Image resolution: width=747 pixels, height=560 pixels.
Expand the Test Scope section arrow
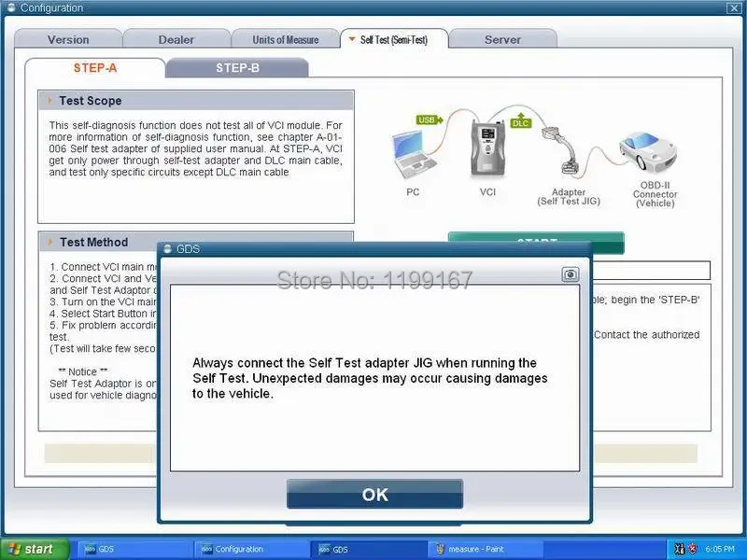(x=49, y=101)
